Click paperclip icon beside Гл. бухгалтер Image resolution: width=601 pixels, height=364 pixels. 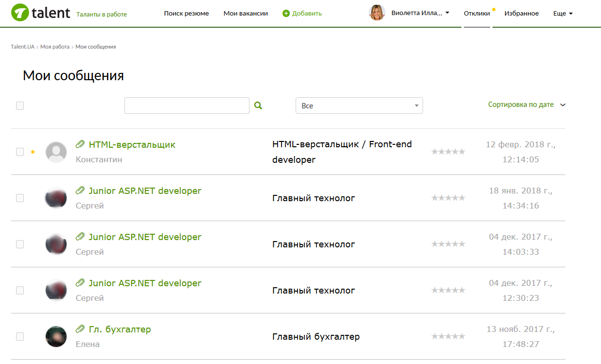[80, 329]
